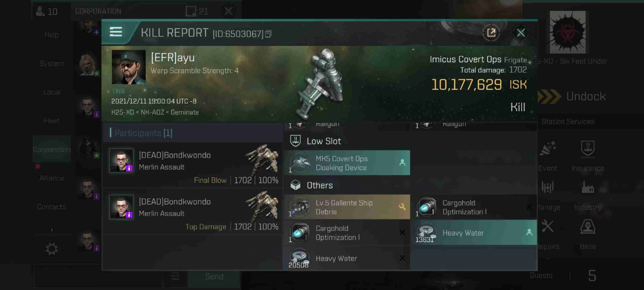Select Local tab in chat panel
The height and width of the screenshot is (290, 644).
click(51, 92)
